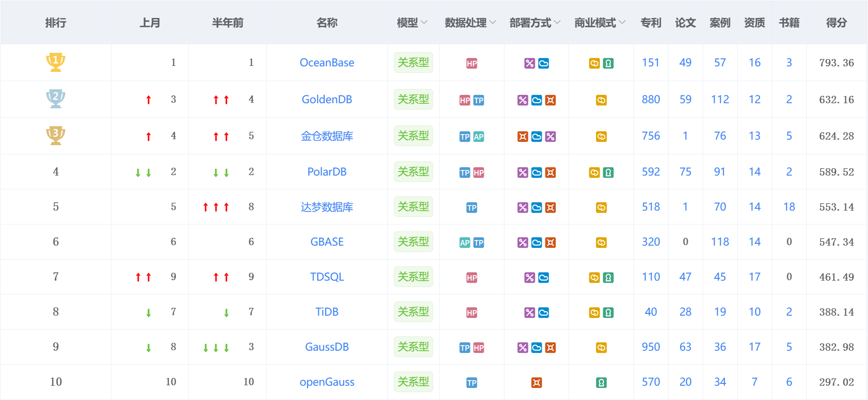This screenshot has height=400, width=868.
Task: Click the 关系型 tag in the TDSQL row
Action: (x=413, y=277)
